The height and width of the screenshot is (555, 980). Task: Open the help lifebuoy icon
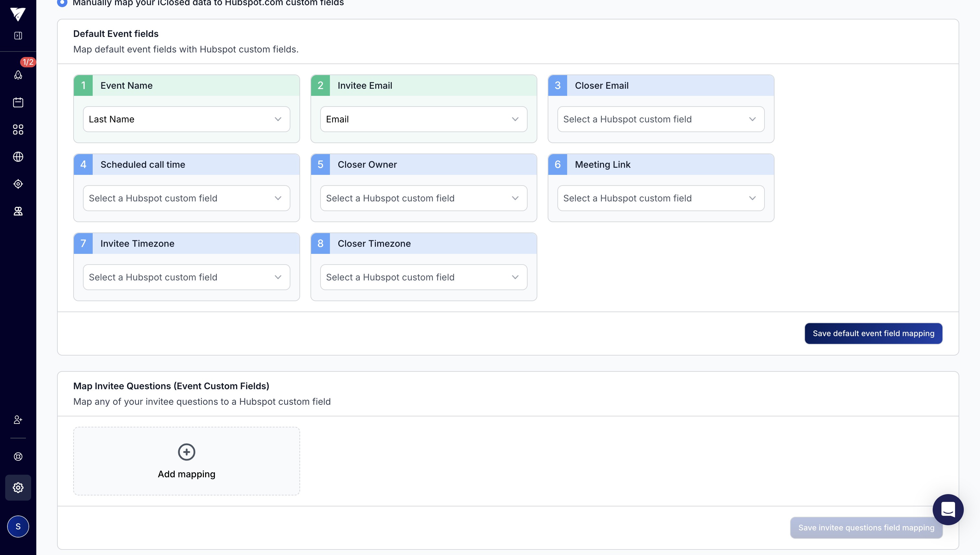pos(18,457)
